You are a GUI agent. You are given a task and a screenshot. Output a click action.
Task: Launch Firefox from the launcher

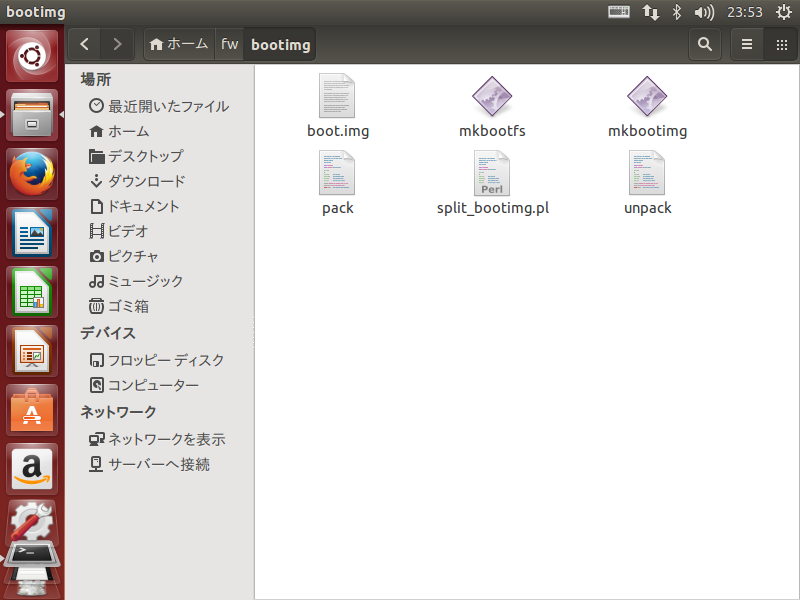pos(32,174)
